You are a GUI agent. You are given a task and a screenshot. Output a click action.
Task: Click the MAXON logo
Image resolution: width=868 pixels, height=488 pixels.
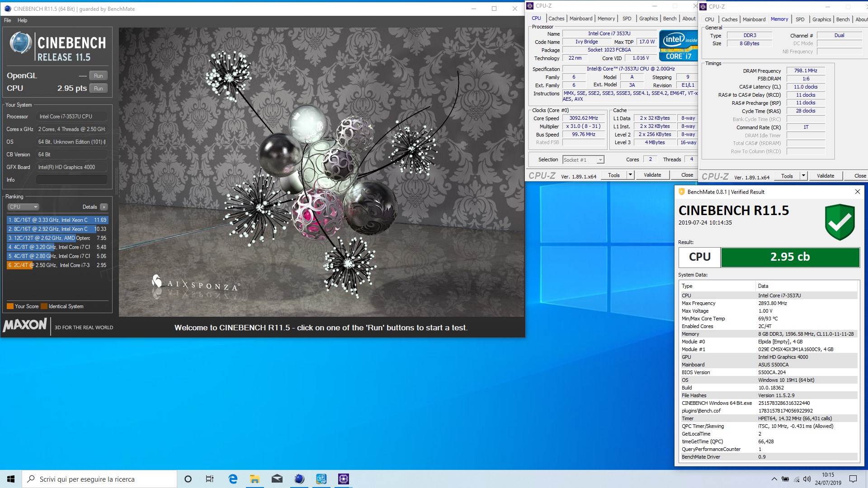(x=25, y=325)
